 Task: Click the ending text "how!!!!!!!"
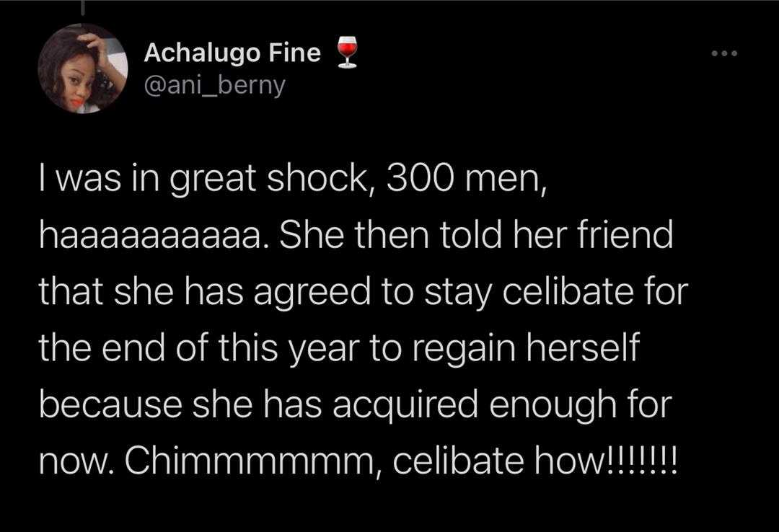606,461
